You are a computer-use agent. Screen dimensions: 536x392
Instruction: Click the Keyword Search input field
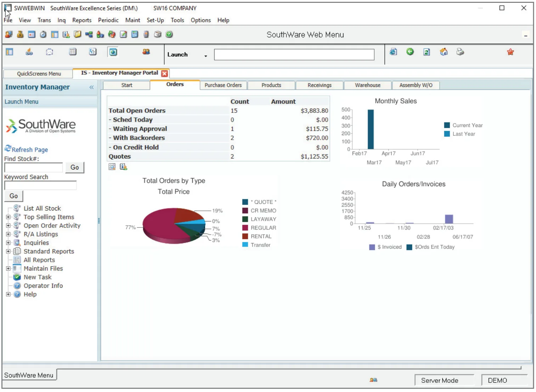(x=40, y=185)
